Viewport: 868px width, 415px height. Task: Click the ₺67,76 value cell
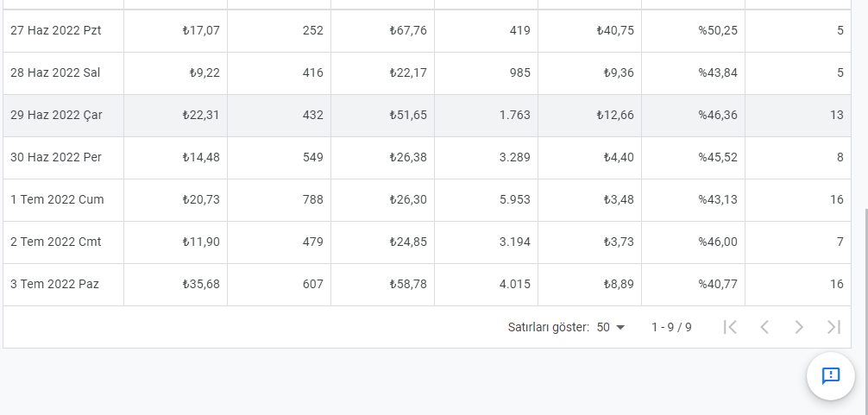[382, 30]
